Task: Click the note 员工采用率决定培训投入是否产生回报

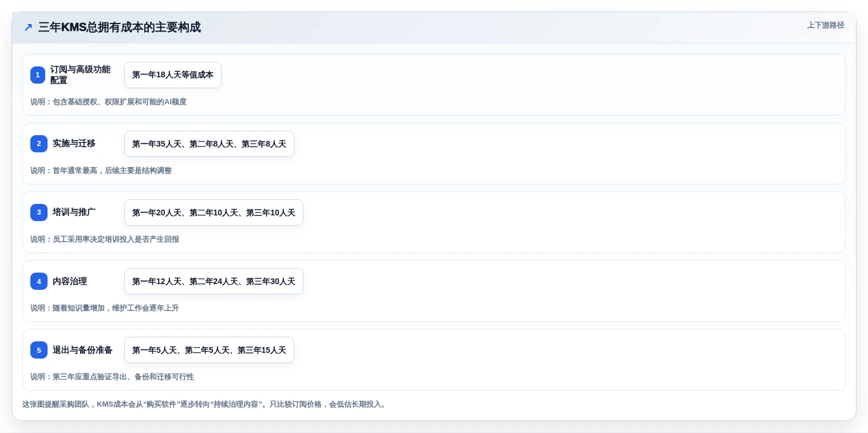Action: click(x=105, y=239)
